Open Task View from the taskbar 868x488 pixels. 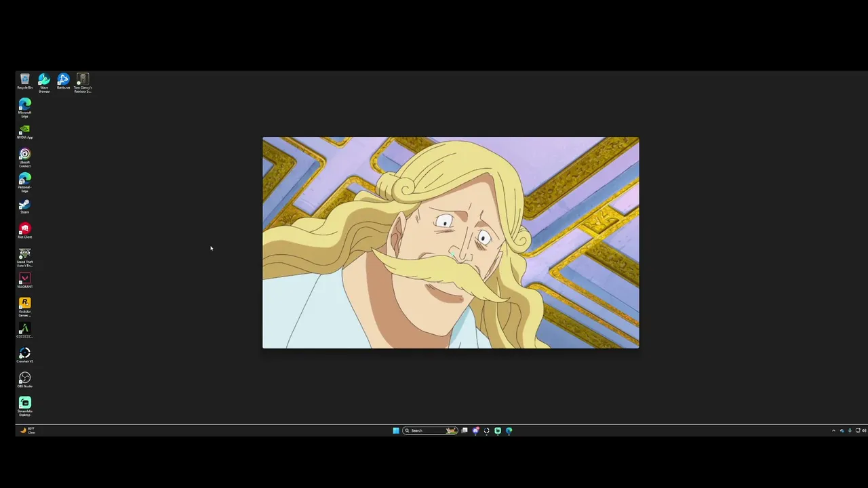pyautogui.click(x=465, y=430)
